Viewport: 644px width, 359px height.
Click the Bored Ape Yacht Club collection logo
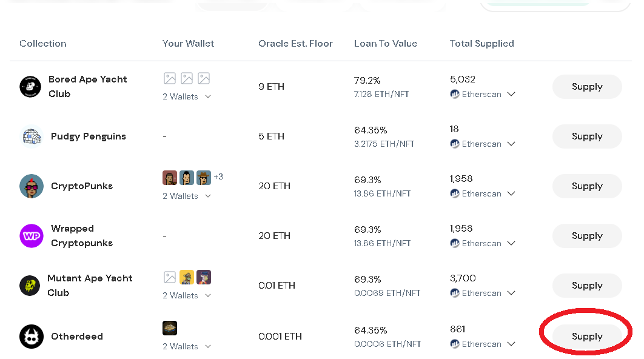coord(30,87)
